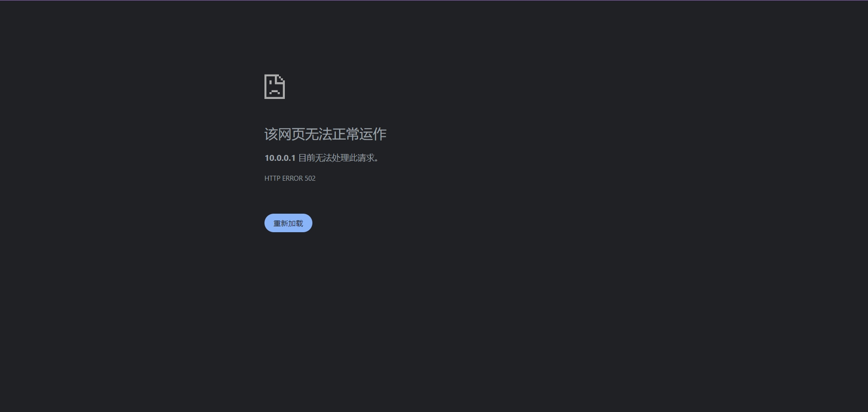Click the purple loading line at top
The height and width of the screenshot is (412, 868).
pyautogui.click(x=434, y=0)
